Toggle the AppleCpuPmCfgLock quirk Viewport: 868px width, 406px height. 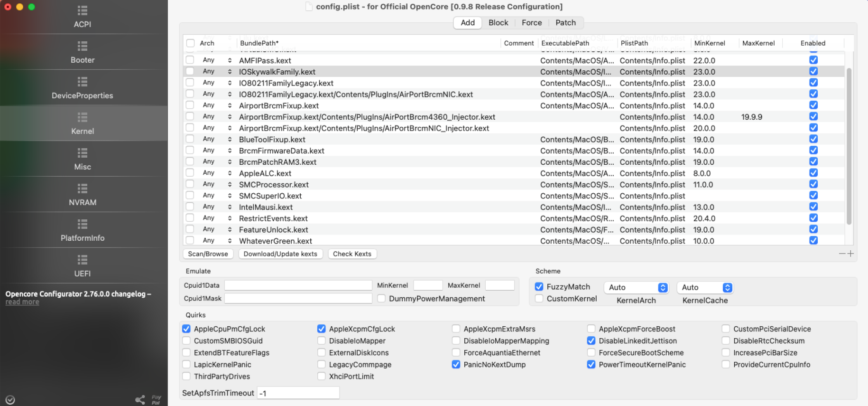point(186,329)
